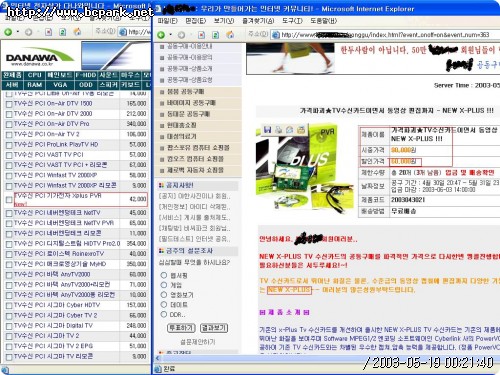This screenshot has width=500, height=375.
Task: Open Back history dropdown in left Danawa window
Action: [x=17, y=32]
